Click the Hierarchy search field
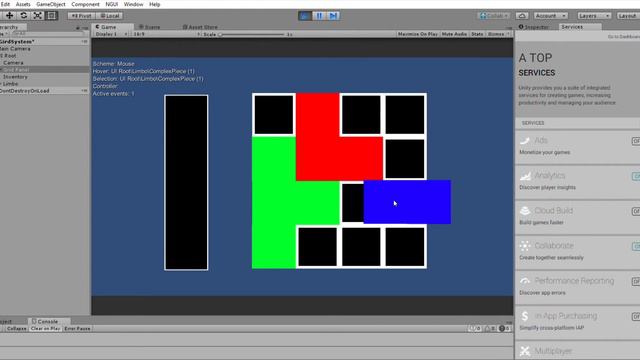 tap(47, 34)
